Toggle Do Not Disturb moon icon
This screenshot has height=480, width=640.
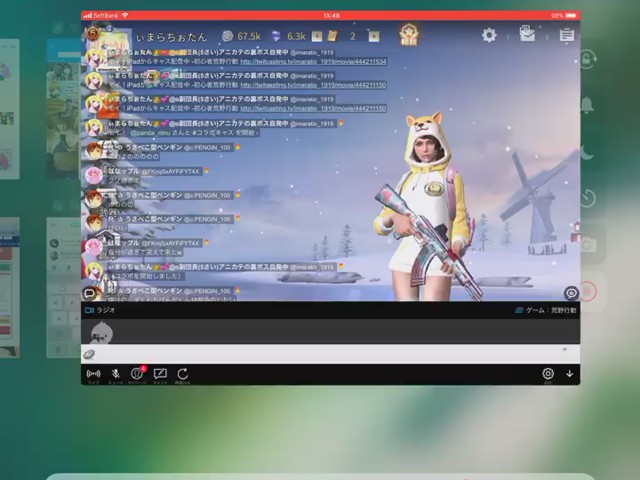(x=588, y=152)
